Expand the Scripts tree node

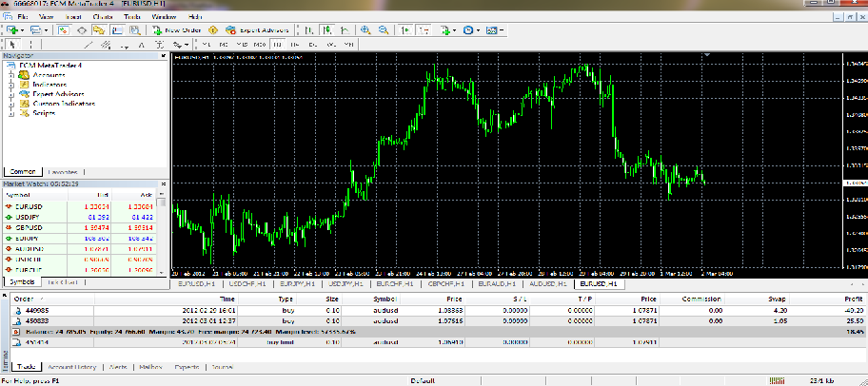click(x=10, y=113)
